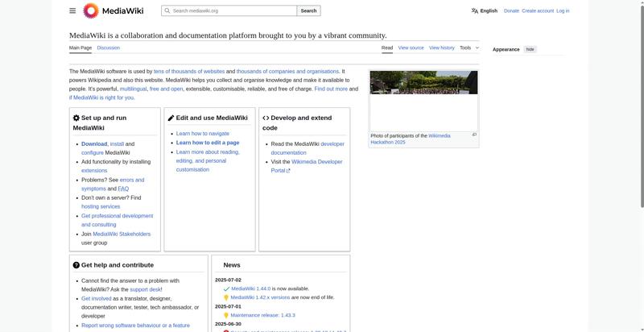Open the MediaWiki 1.44.0 news link
Image resolution: width=644 pixels, height=332 pixels.
click(x=251, y=288)
